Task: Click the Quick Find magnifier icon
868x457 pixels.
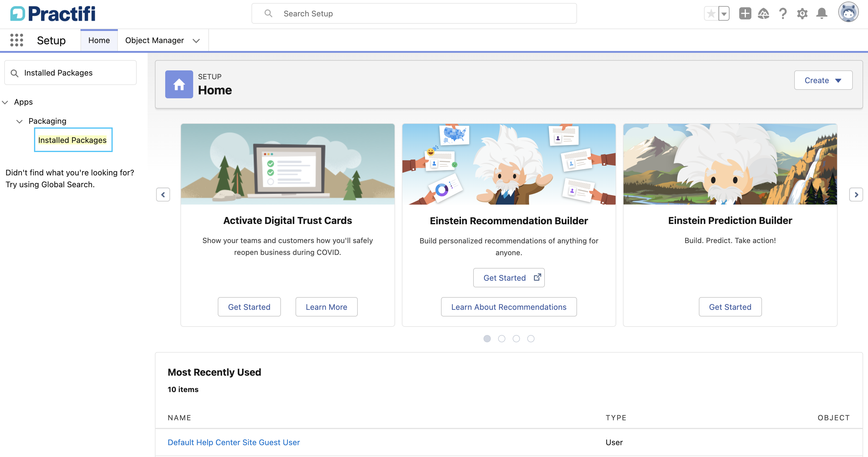Action: [14, 73]
